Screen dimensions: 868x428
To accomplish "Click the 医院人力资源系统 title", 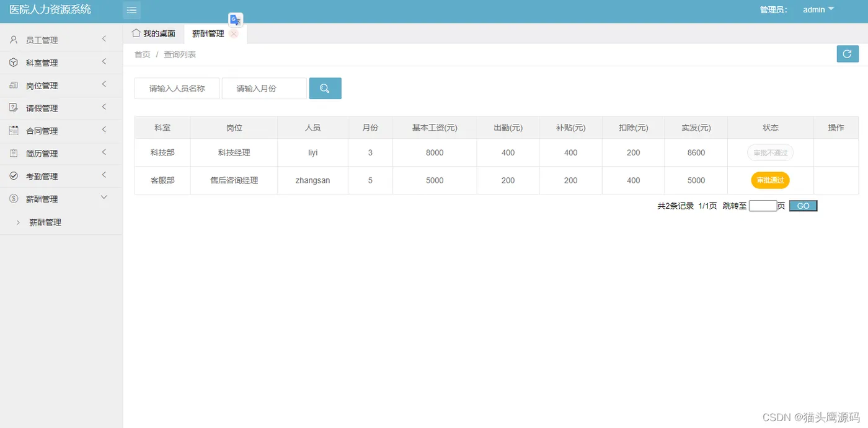I will [x=50, y=9].
